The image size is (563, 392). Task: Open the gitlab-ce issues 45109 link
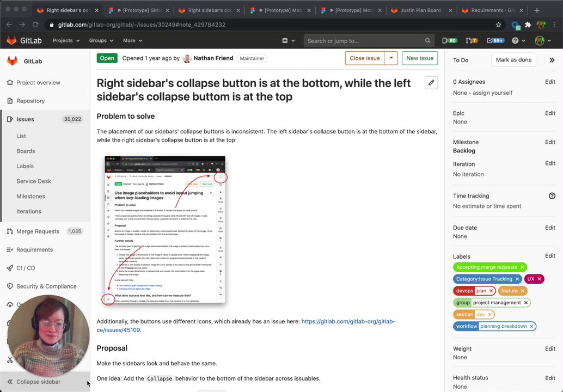click(x=246, y=326)
